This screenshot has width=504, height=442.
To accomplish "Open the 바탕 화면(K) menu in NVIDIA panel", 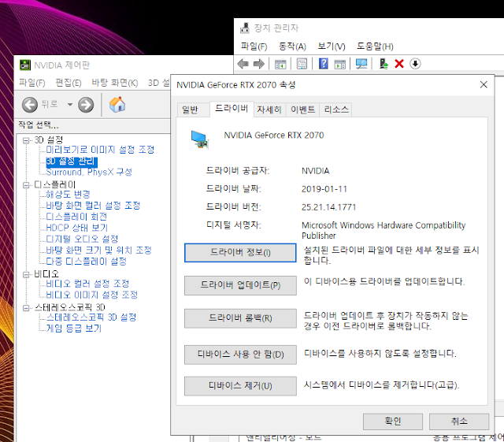I will (x=115, y=83).
